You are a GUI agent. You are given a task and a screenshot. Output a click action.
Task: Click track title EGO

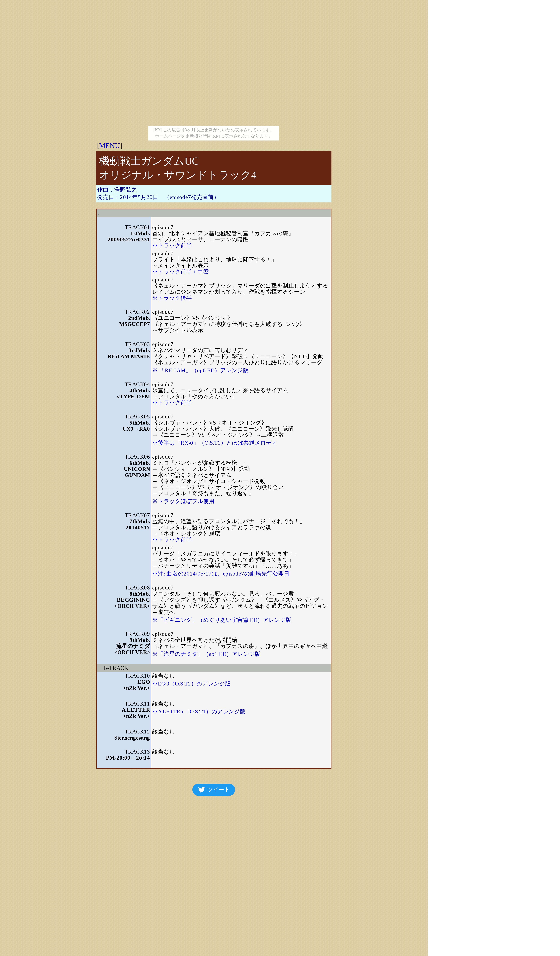pyautogui.click(x=144, y=682)
